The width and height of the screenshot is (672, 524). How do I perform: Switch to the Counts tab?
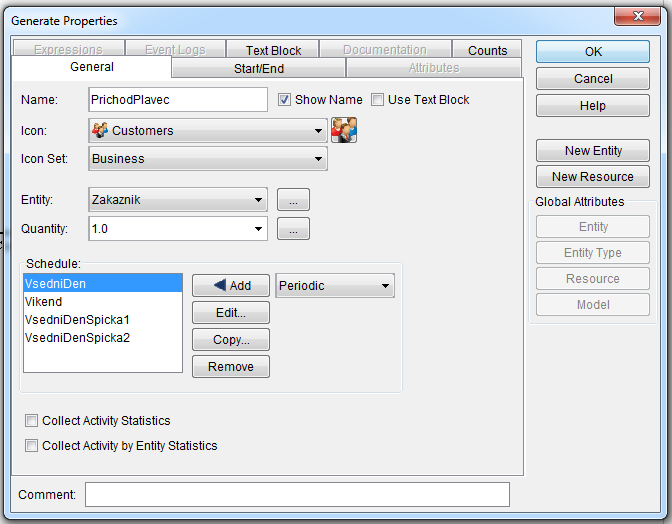(487, 50)
